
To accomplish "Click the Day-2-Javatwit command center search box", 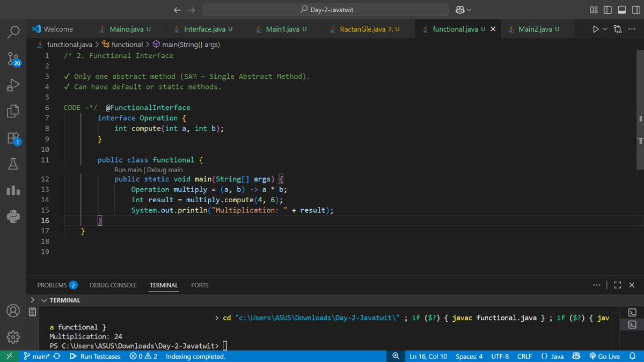I will coord(326,10).
